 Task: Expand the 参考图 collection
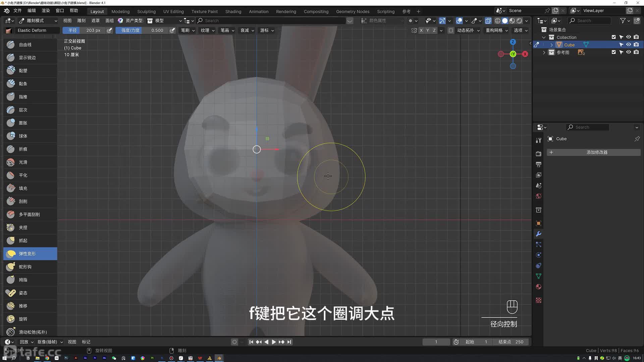[544, 52]
